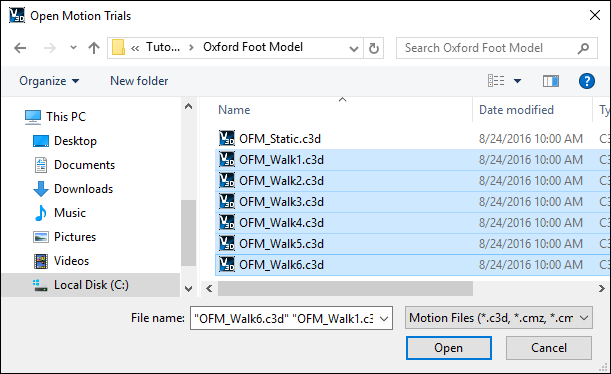Sort files by Date modified column
The image size is (611, 374).
pos(516,110)
